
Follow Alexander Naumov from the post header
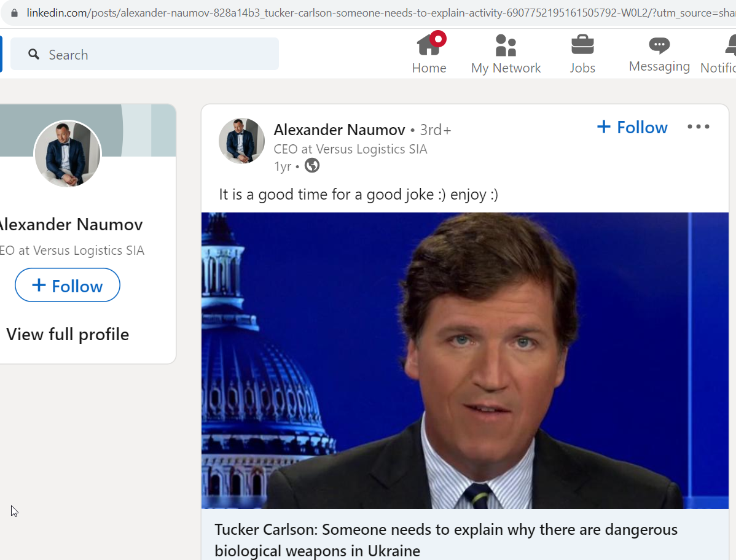[x=632, y=127]
